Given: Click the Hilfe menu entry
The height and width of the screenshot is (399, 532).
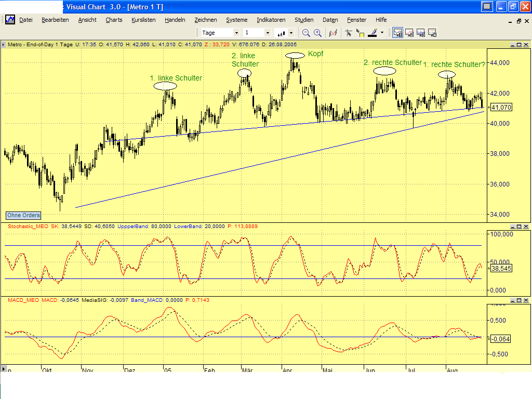Looking at the screenshot, I should (x=381, y=20).
